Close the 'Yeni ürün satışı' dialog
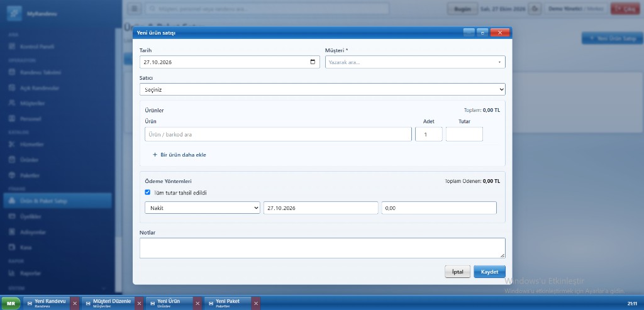 (500, 33)
